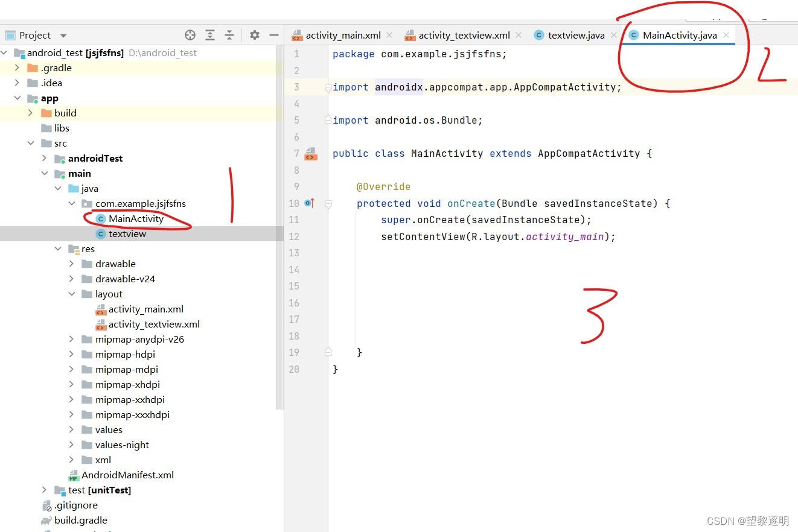The image size is (798, 532).
Task: Select the libs folder
Action: [62, 128]
